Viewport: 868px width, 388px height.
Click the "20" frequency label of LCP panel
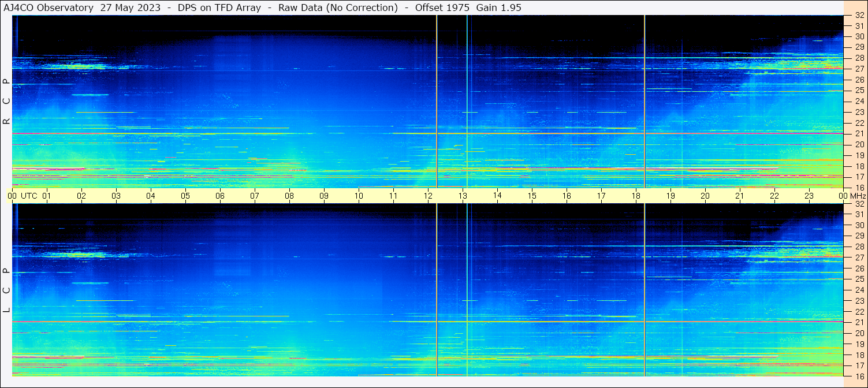(859, 333)
